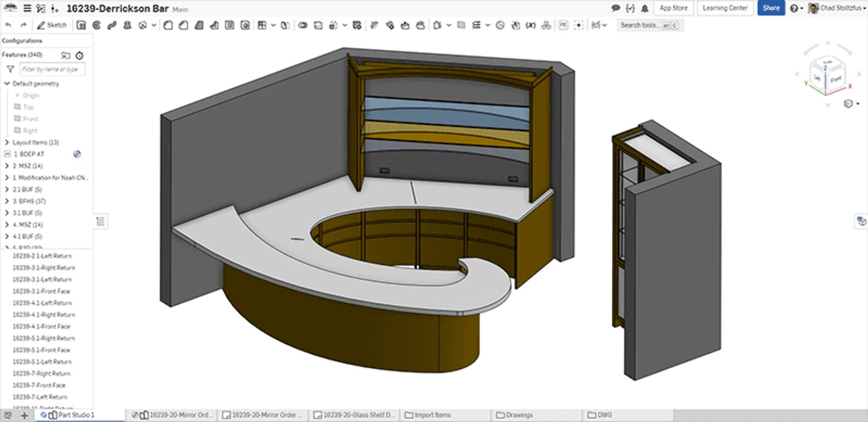Click the Filter by name or type field
This screenshot has height=422, width=868.
coord(52,69)
